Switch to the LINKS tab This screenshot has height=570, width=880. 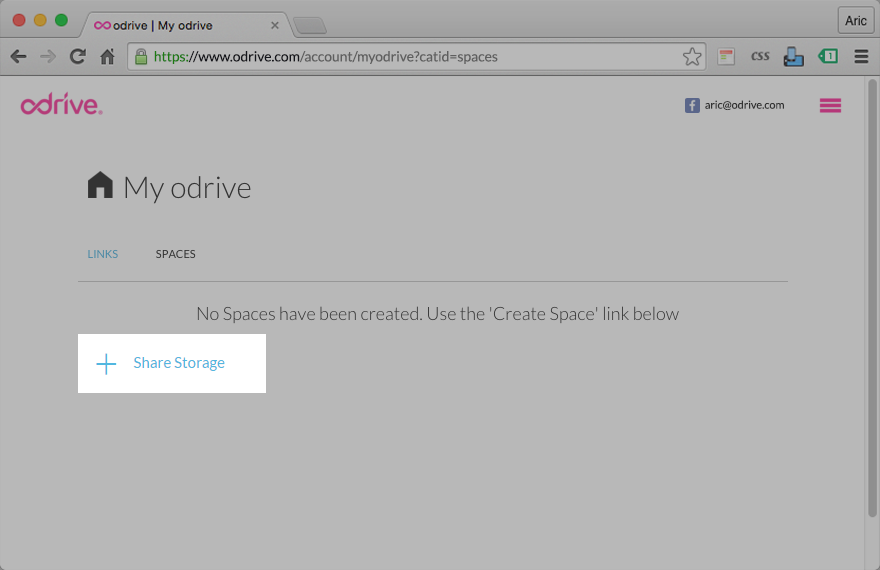coord(103,254)
